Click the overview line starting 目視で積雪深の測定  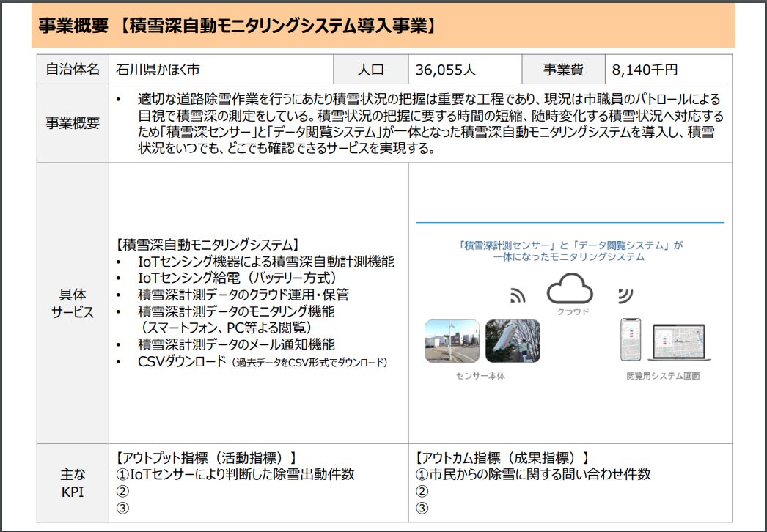click(x=430, y=115)
